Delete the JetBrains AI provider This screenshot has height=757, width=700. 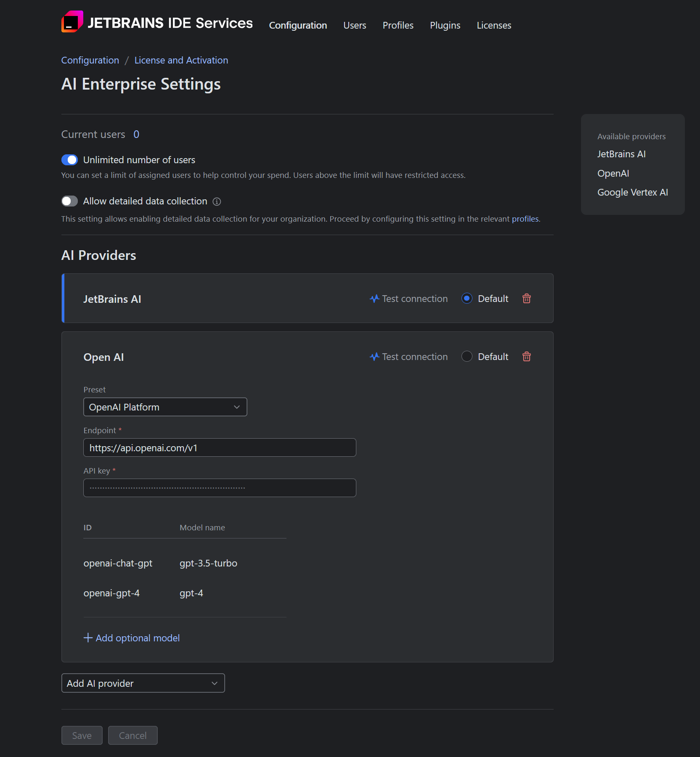(526, 299)
